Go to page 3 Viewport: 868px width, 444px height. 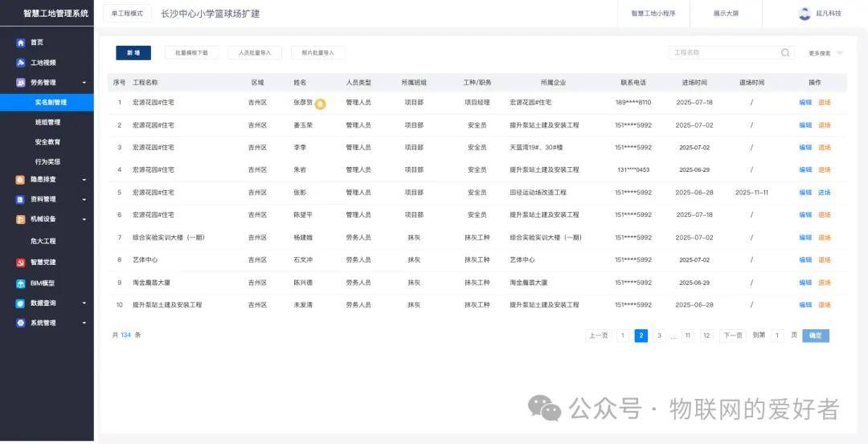[x=659, y=336]
